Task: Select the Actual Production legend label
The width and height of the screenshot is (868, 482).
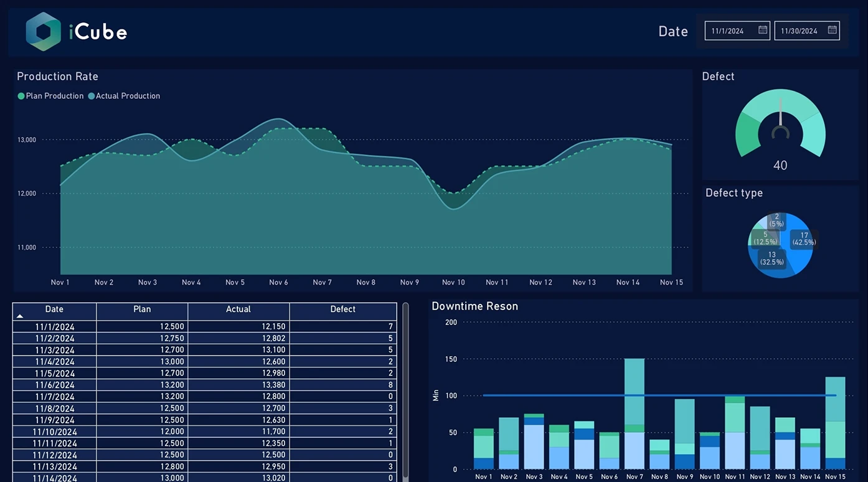Action: (128, 96)
